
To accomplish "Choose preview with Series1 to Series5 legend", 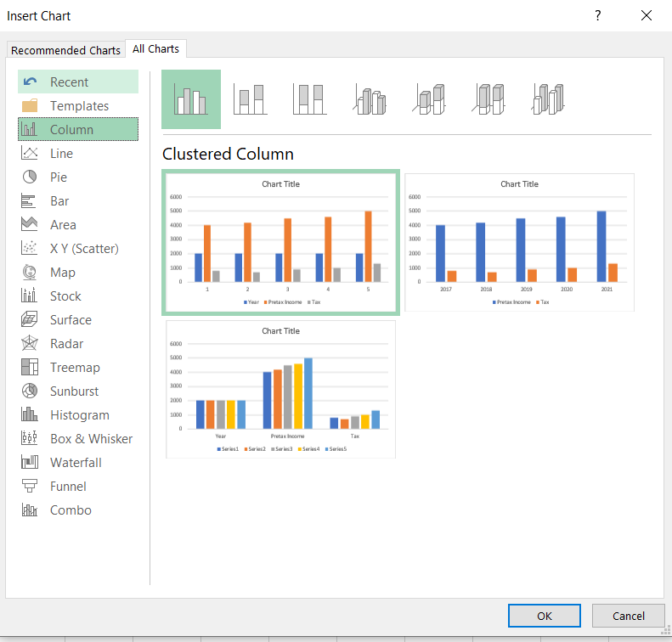I will [x=280, y=389].
